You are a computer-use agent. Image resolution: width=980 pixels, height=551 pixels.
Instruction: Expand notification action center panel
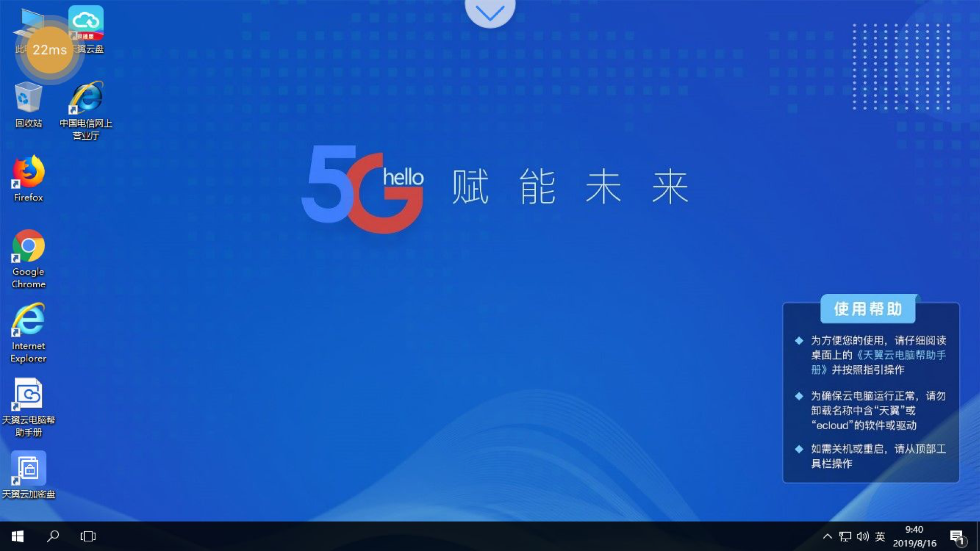957,536
